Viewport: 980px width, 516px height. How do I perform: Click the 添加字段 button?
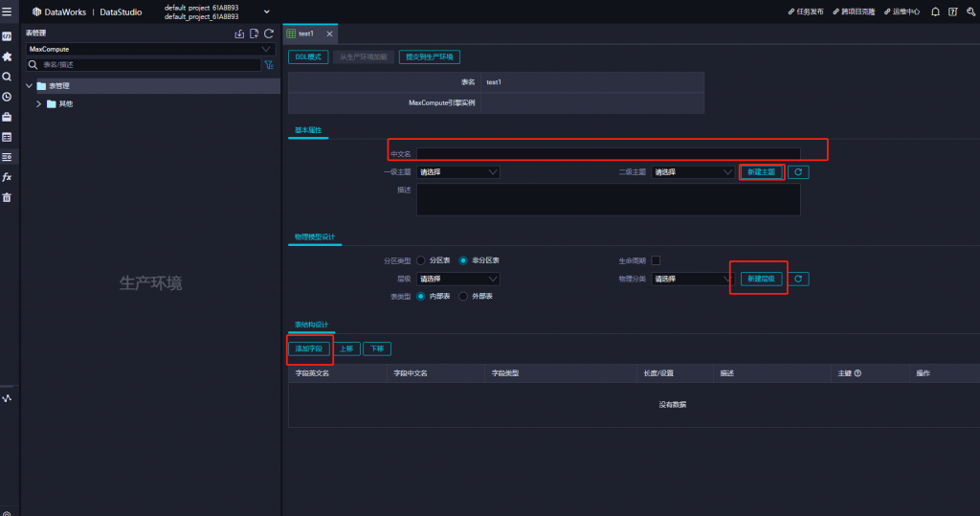(309, 349)
